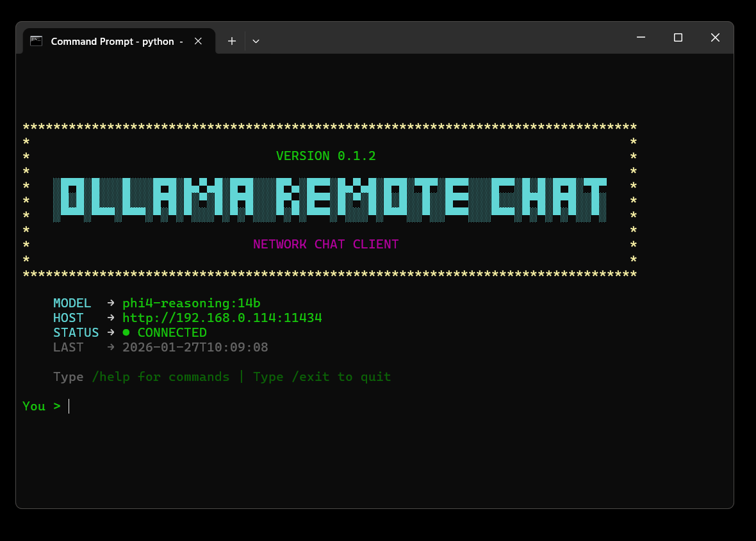Image resolution: width=756 pixels, height=541 pixels.
Task: Click the HOST label
Action: pos(69,318)
